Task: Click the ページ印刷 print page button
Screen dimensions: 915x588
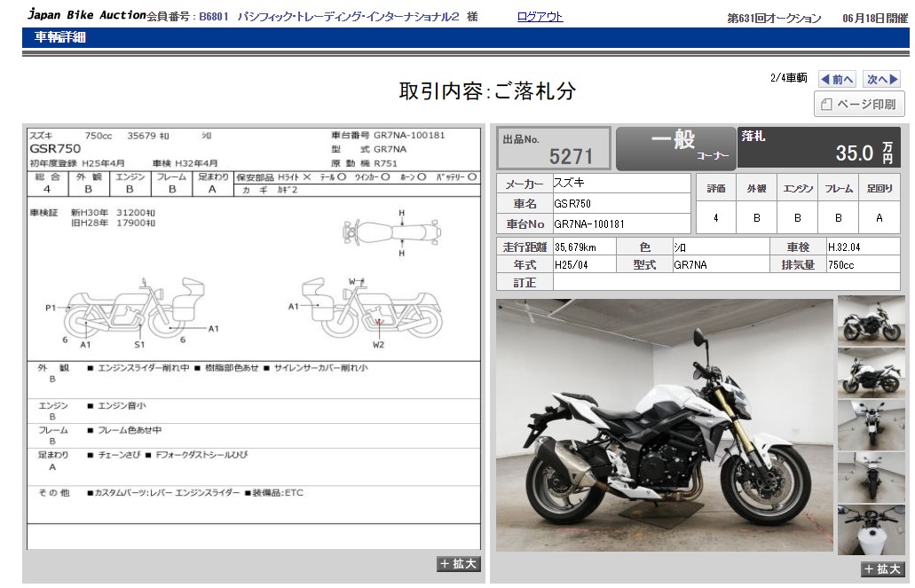Action: coord(859,105)
